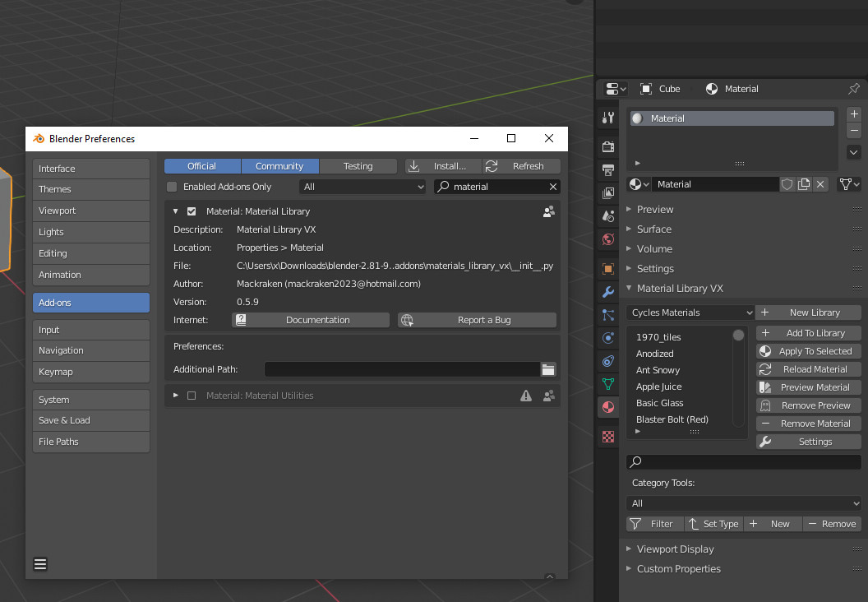Image resolution: width=868 pixels, height=602 pixels.
Task: Open the Cycles Materials library dropdown
Action: click(x=690, y=313)
